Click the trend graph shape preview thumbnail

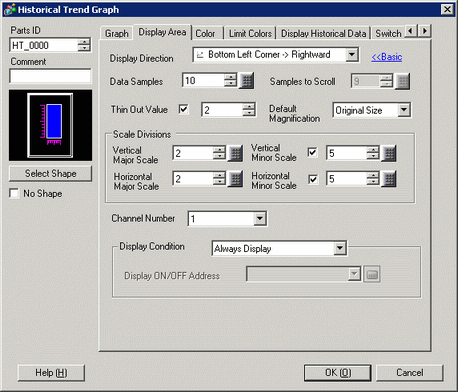point(50,125)
